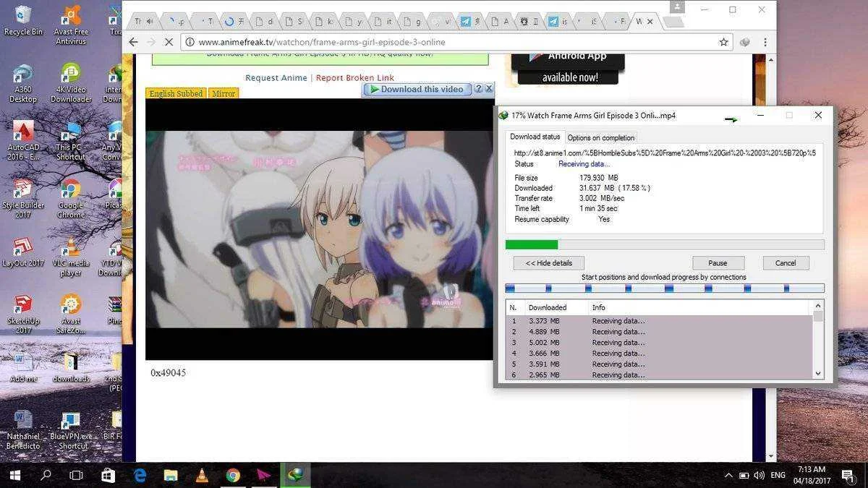Open the Recycle Bin desktop icon
868x488 pixels.
22,20
